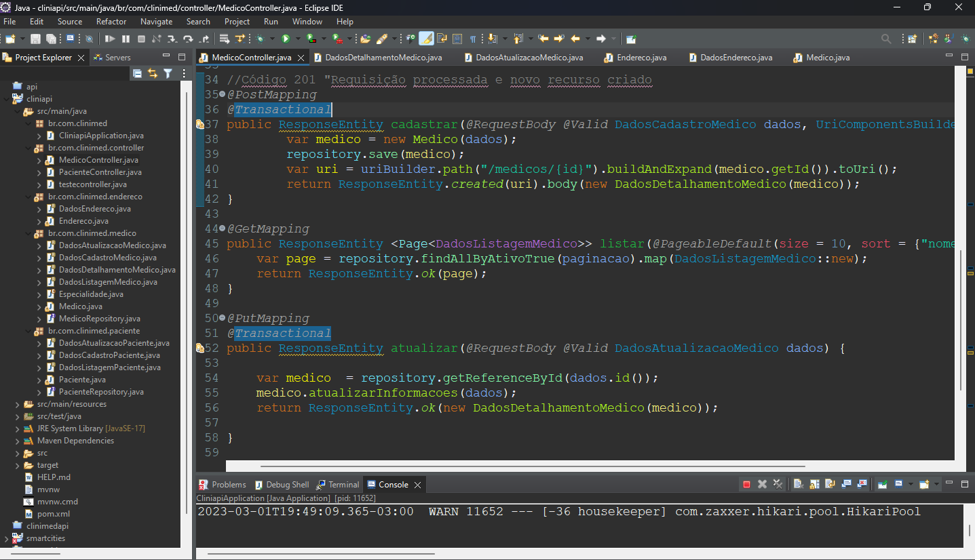Viewport: 975px width, 560px height.
Task: Select PacienteController.java in the tree
Action: (x=100, y=172)
